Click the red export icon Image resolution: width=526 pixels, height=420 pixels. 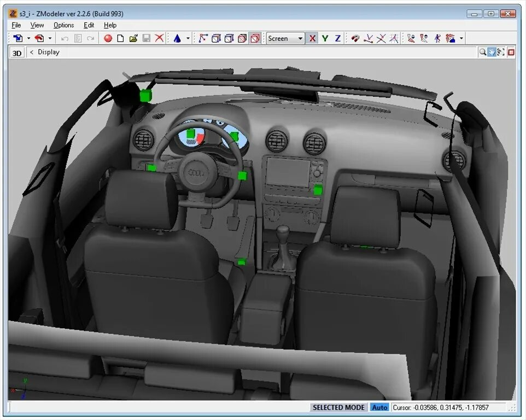(x=39, y=38)
